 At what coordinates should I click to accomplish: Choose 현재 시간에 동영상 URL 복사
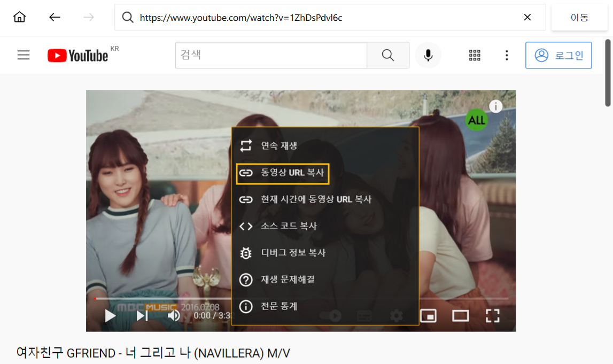pyautogui.click(x=325, y=199)
